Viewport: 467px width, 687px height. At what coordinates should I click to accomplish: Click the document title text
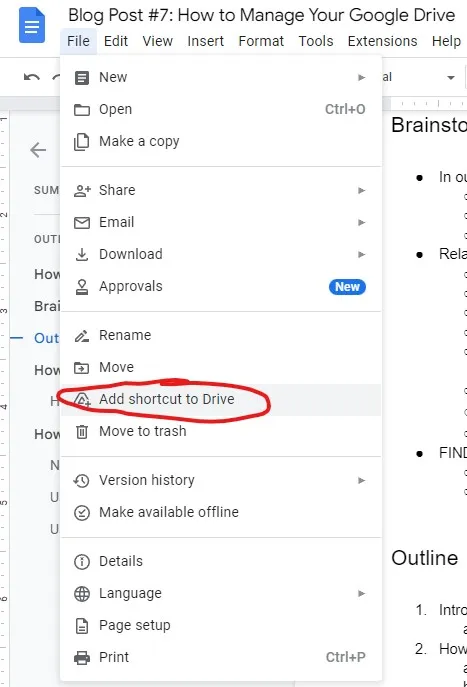click(262, 15)
